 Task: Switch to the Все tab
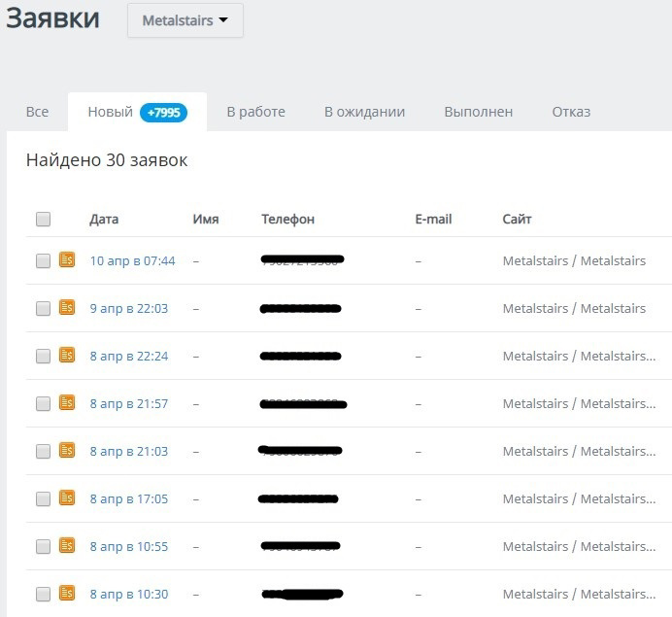click(x=37, y=112)
